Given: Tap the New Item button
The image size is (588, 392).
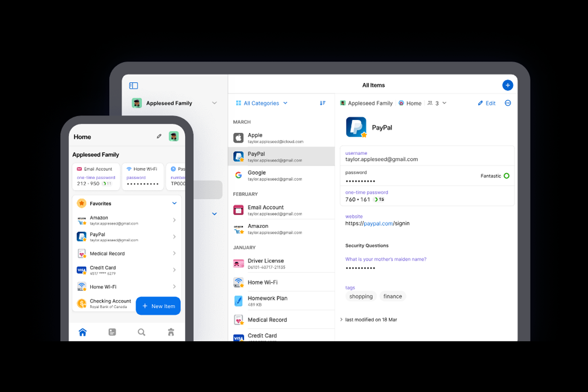Looking at the screenshot, I should (x=158, y=306).
